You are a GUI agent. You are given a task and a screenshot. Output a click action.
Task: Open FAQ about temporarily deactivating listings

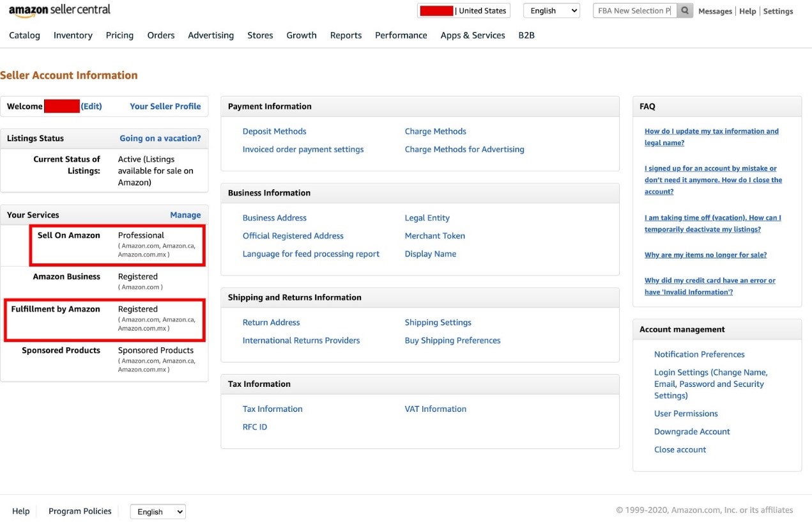point(713,223)
